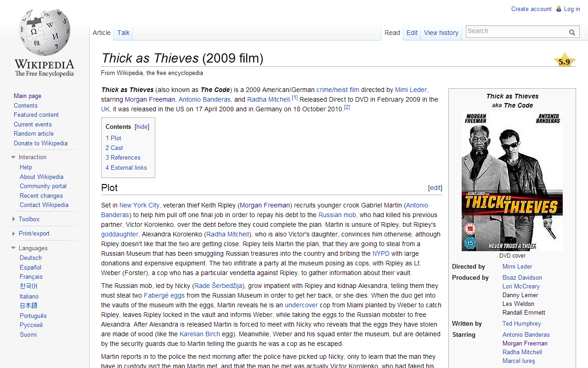Image resolution: width=588 pixels, height=368 pixels.
Task: Open the New York City link
Action: (x=139, y=206)
